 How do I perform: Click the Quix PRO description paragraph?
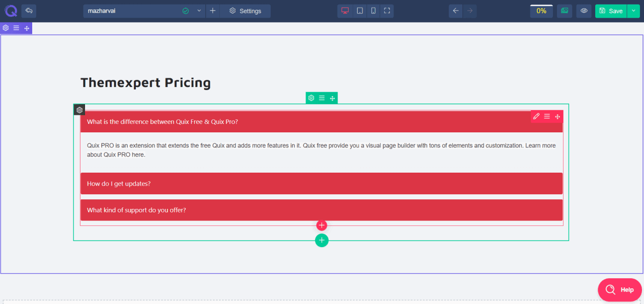(x=321, y=150)
